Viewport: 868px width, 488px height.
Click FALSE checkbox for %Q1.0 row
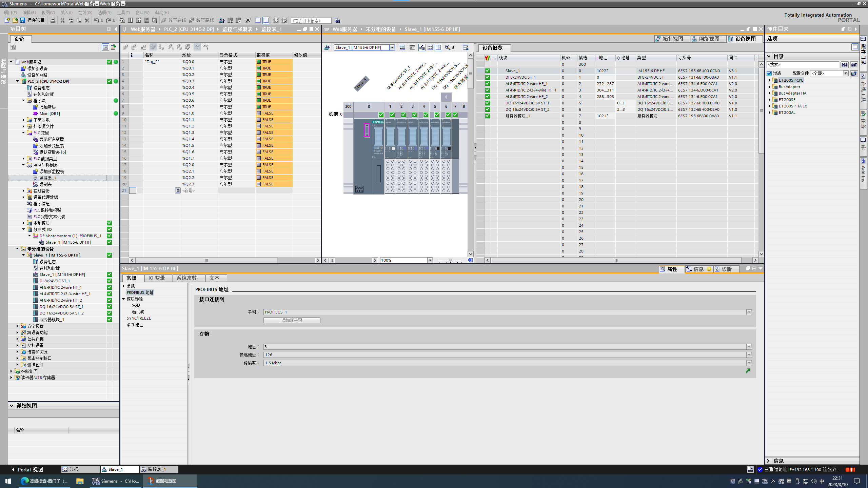(259, 113)
